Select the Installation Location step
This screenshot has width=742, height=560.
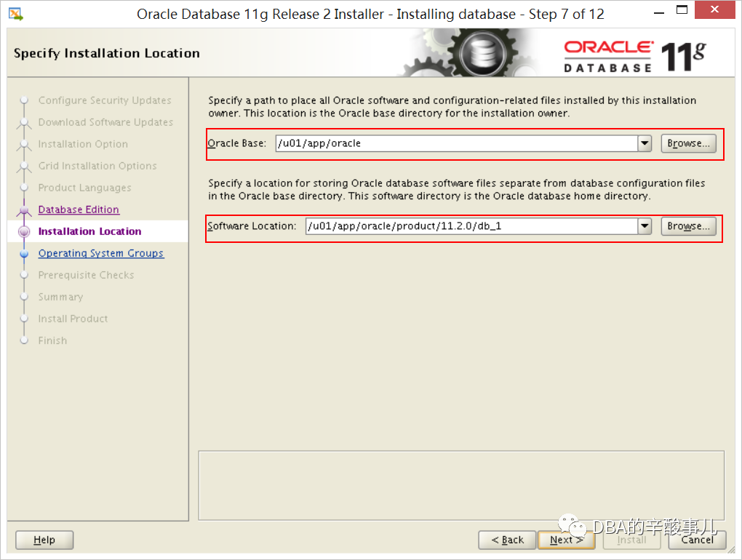(90, 231)
